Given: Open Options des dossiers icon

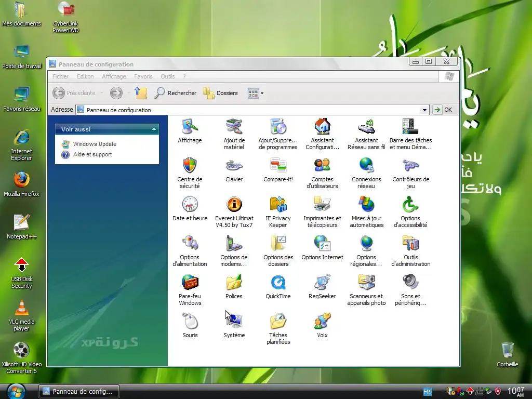Looking at the screenshot, I should click(278, 251).
